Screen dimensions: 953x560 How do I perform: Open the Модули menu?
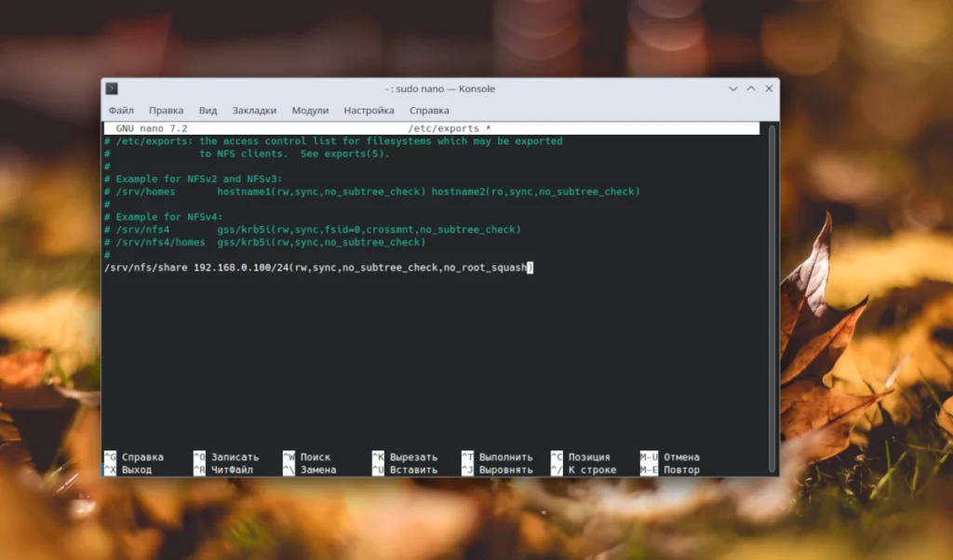click(x=310, y=111)
